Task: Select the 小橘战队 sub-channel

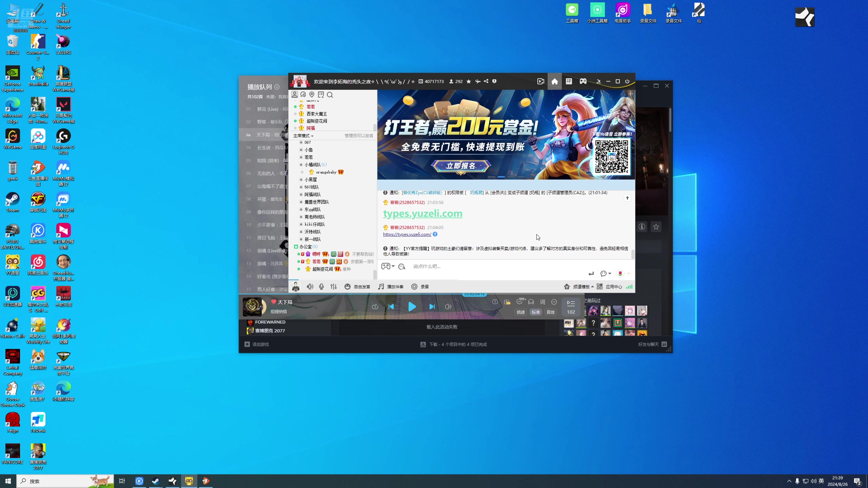Action: [312, 165]
